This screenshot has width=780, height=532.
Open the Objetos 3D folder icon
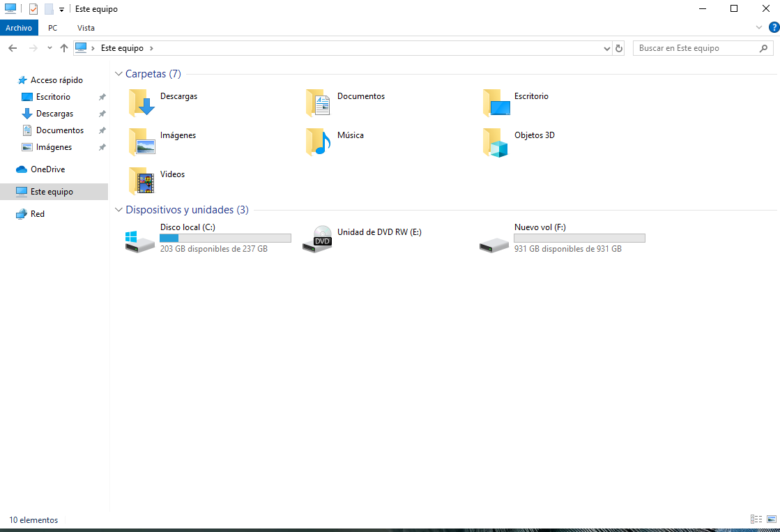[496, 142]
